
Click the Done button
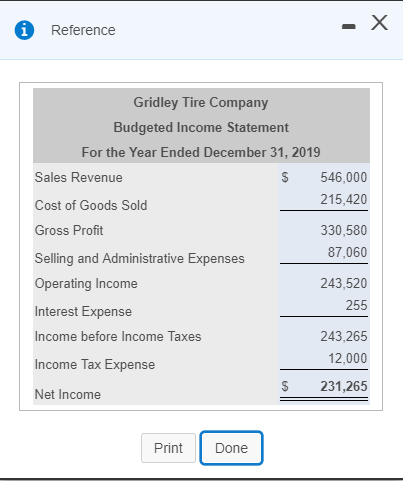(x=231, y=448)
